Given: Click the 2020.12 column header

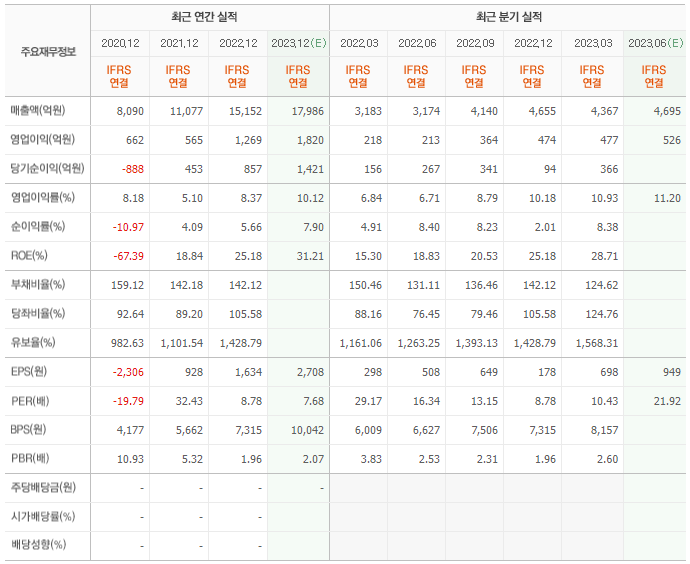Looking at the screenshot, I should pyautogui.click(x=120, y=43).
